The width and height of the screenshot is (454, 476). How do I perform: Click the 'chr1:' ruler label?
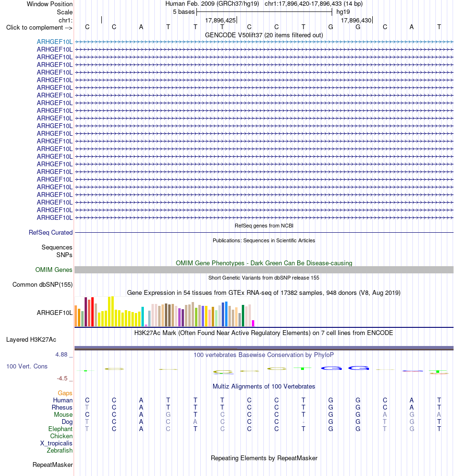click(x=65, y=21)
